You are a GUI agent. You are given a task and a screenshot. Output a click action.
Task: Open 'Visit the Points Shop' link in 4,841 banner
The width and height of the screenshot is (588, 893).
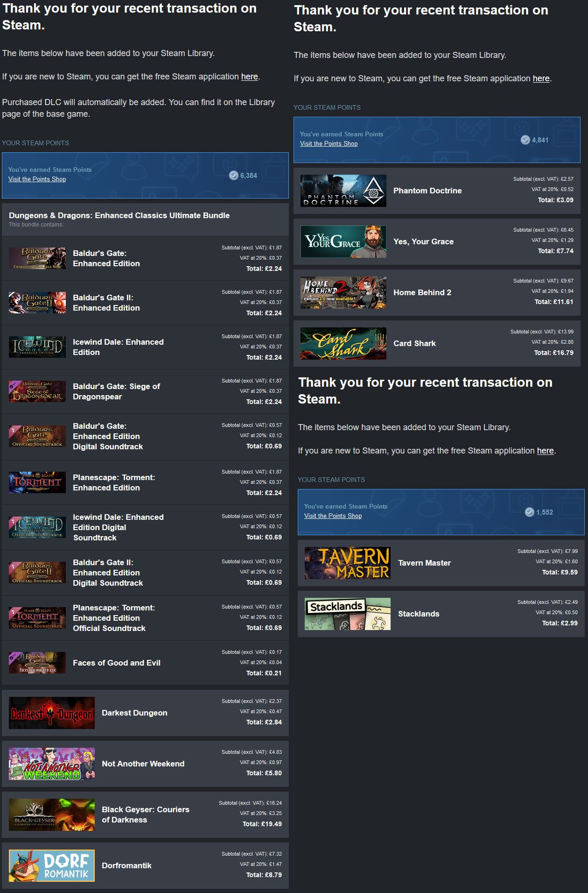pyautogui.click(x=329, y=144)
